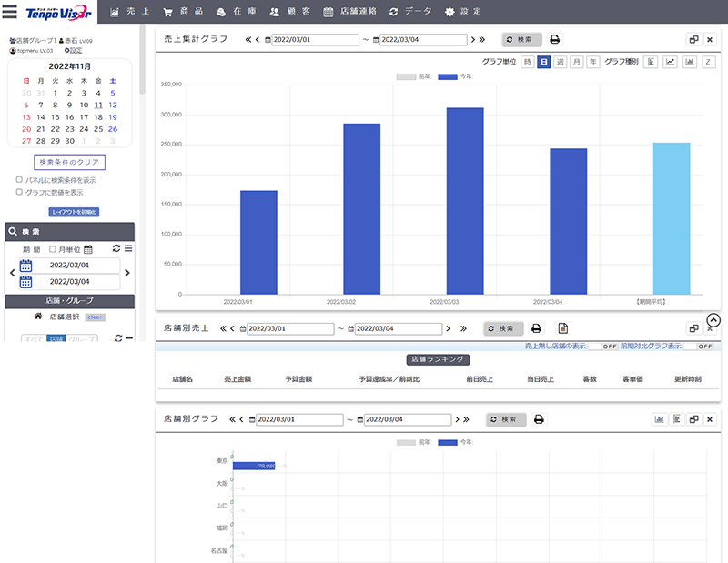Advance search period with right arrow
Screen dimensions: 728x563
[127, 273]
